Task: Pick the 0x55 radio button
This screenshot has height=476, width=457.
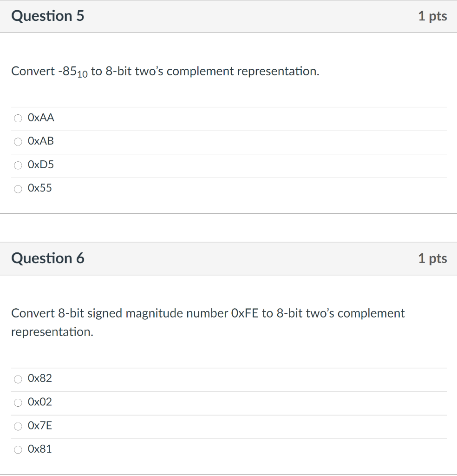Action: 18,189
